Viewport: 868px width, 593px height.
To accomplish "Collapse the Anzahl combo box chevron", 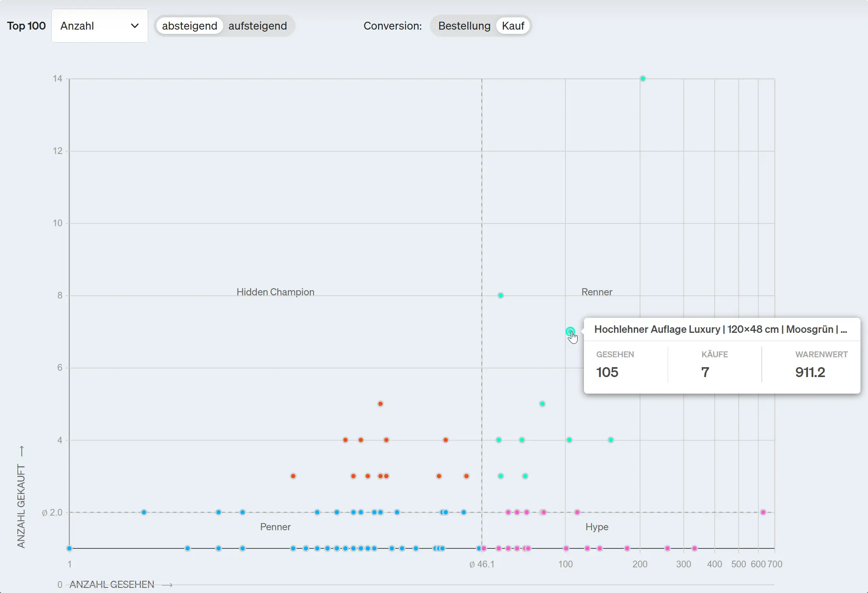I will tap(135, 26).
